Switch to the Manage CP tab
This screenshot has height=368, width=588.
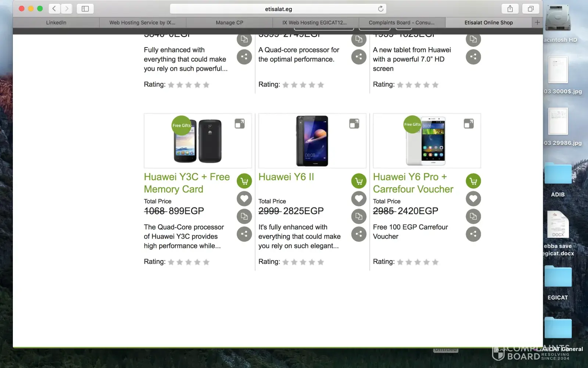pyautogui.click(x=229, y=22)
